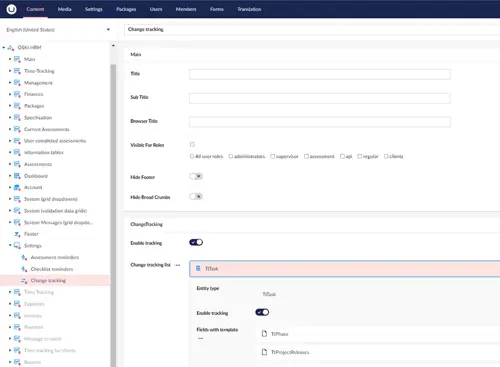Viewport: 500px width, 367px height.
Task: Open the Translation section tab
Action: pyautogui.click(x=249, y=9)
